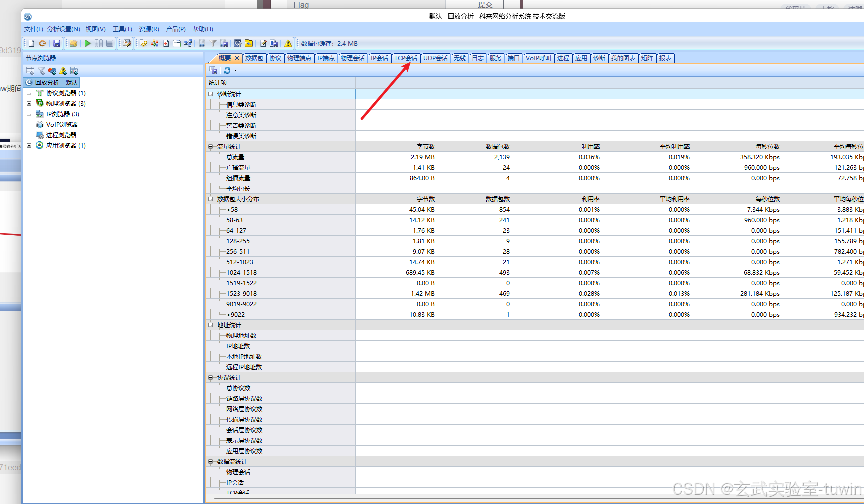Click the open folder toolbar icon

(74, 43)
